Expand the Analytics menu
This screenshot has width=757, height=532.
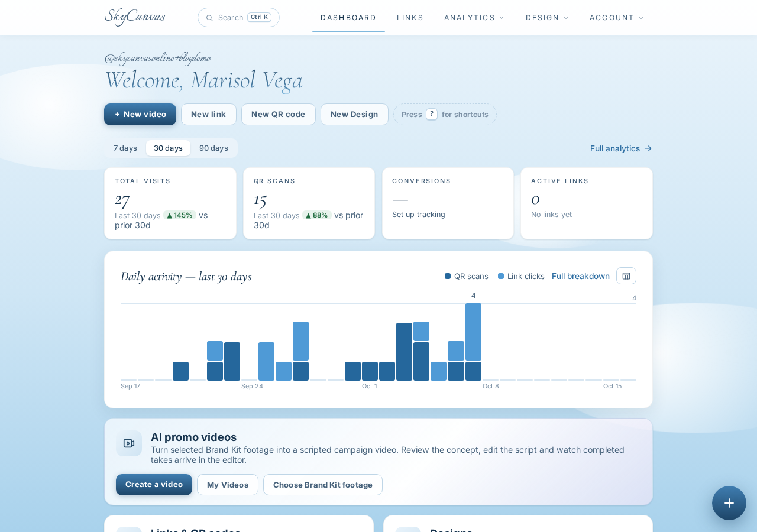point(474,18)
